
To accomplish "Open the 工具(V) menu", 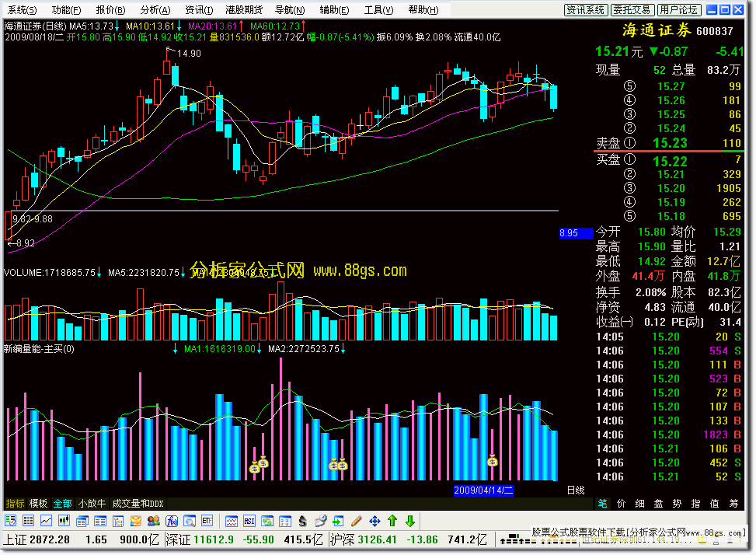I will click(x=378, y=9).
